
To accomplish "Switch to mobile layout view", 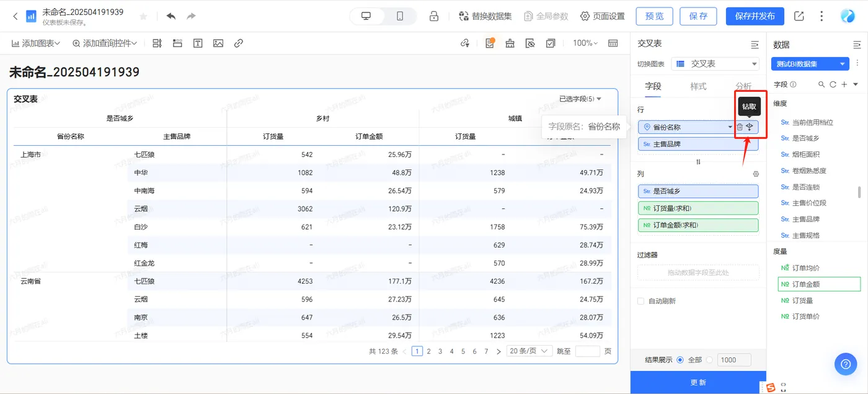I will [x=401, y=16].
